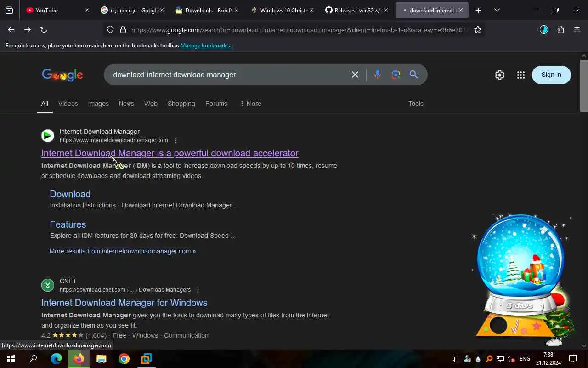Open Firefox View recent browsing icon

pyautogui.click(x=9, y=10)
